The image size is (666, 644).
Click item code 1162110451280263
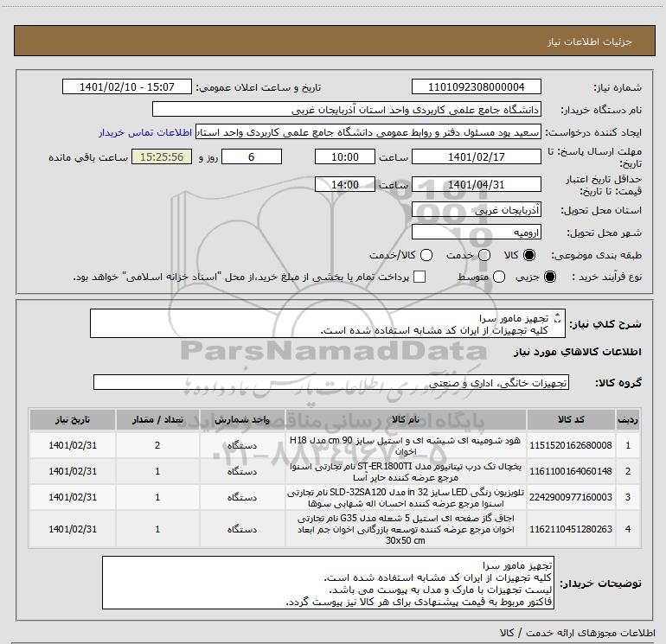pos(571,529)
